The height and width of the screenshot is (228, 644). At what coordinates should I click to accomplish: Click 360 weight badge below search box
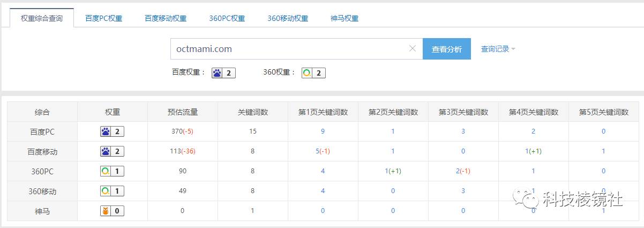click(313, 73)
